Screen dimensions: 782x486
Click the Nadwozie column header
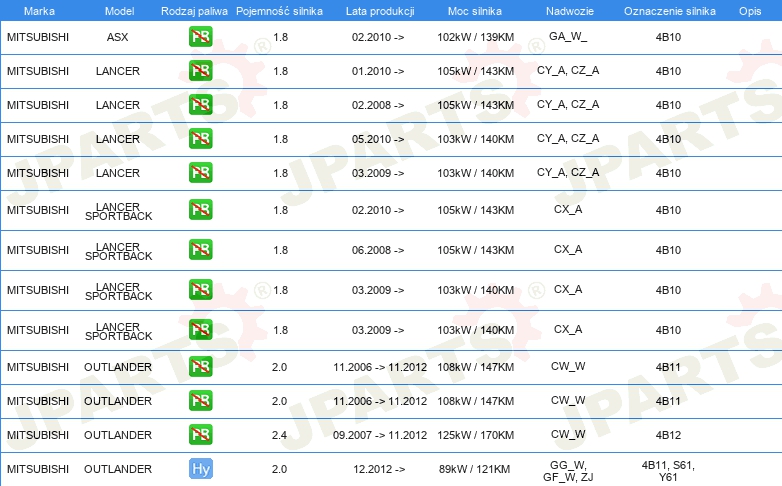point(570,11)
